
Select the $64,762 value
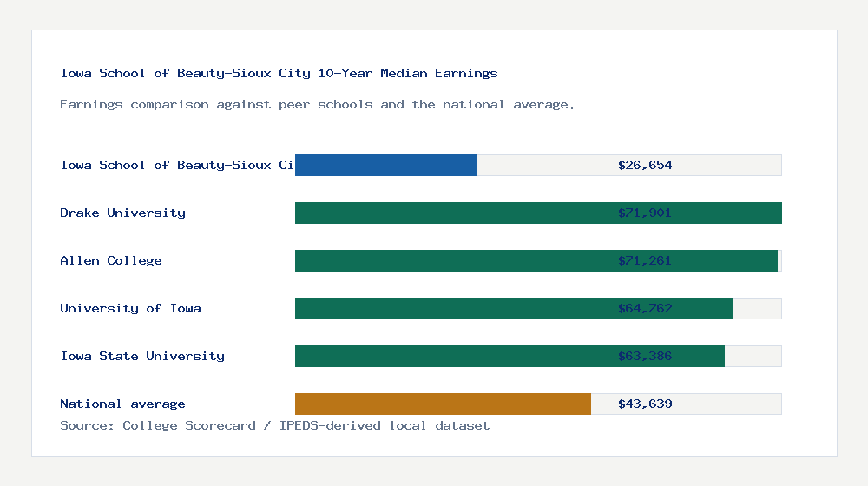[645, 308]
